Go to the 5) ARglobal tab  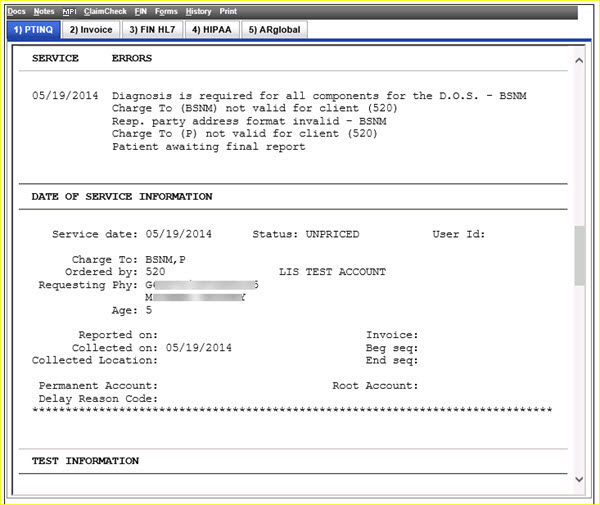click(273, 30)
